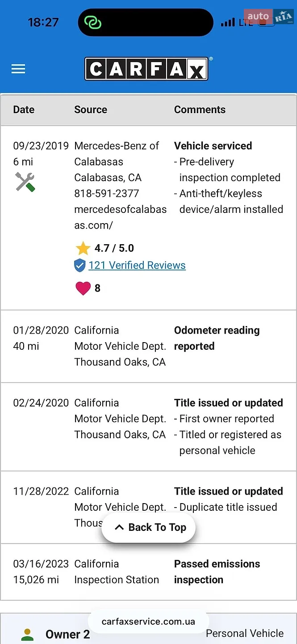Viewport: 297px width, 644px height.
Task: Select the Source column header
Action: [91, 110]
